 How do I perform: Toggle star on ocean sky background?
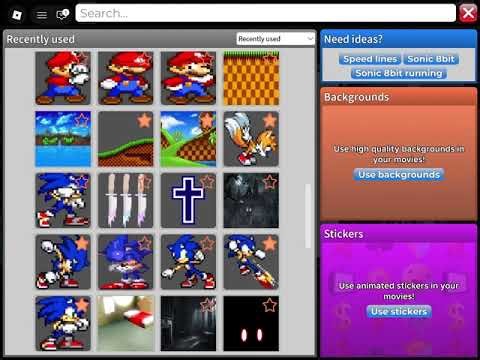click(x=82, y=120)
